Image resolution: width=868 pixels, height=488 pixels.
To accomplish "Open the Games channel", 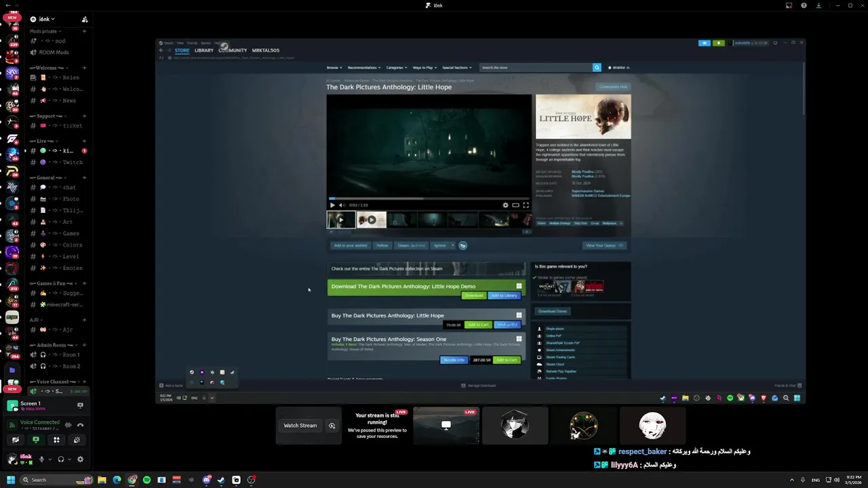I will point(59,233).
